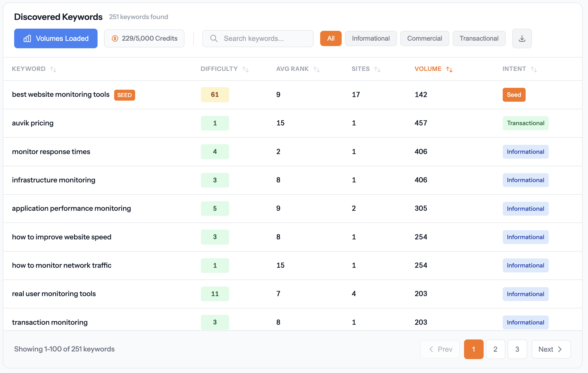Go to page 2 of results
The height and width of the screenshot is (373, 588).
495,349
